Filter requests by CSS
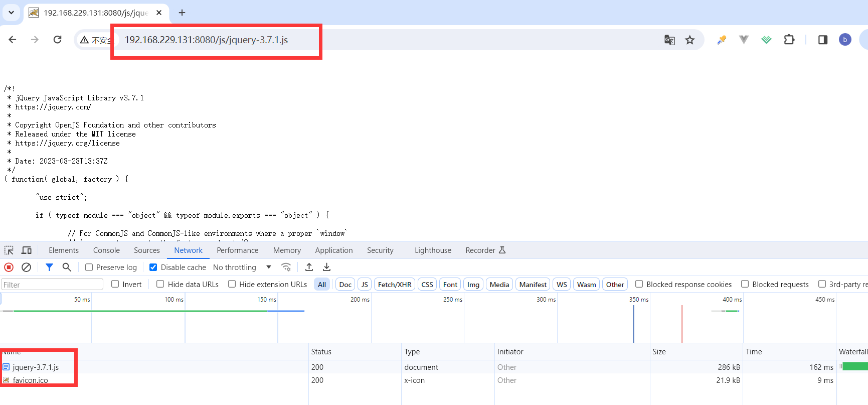This screenshot has width=868, height=405. (x=427, y=285)
